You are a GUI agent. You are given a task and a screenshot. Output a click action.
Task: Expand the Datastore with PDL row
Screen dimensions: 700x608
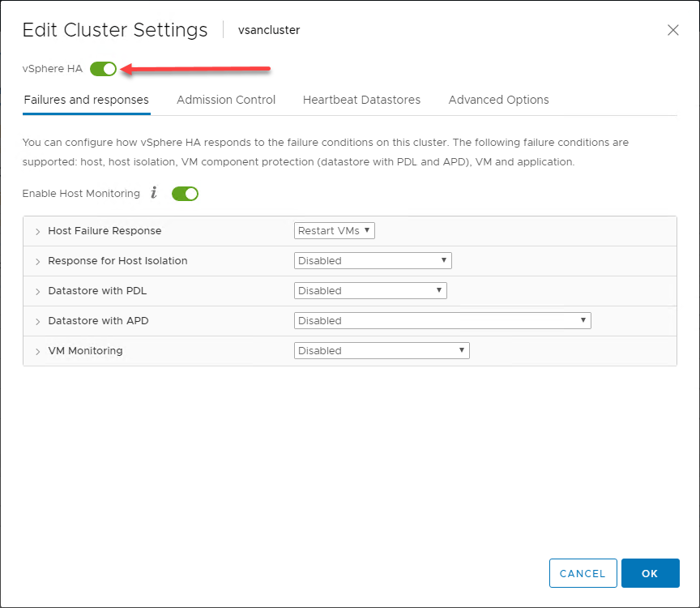(37, 291)
